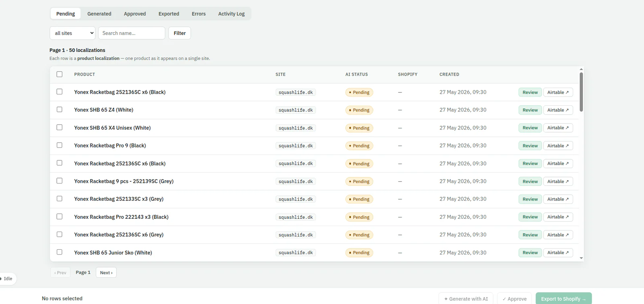Viewport: 644px width, 304px height.
Task: Open Airtable for Racketbag 9 pcs - 252139SC
Action: 558,181
